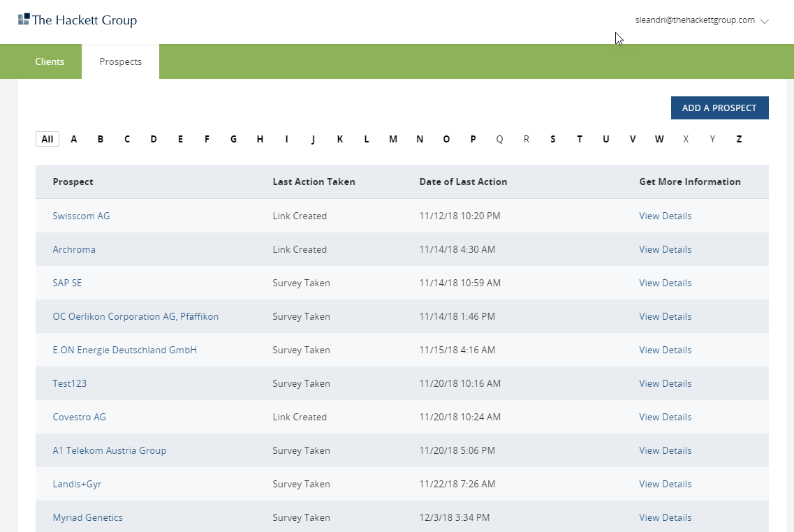The height and width of the screenshot is (532, 794).
Task: Filter prospects by letter L
Action: pos(366,139)
